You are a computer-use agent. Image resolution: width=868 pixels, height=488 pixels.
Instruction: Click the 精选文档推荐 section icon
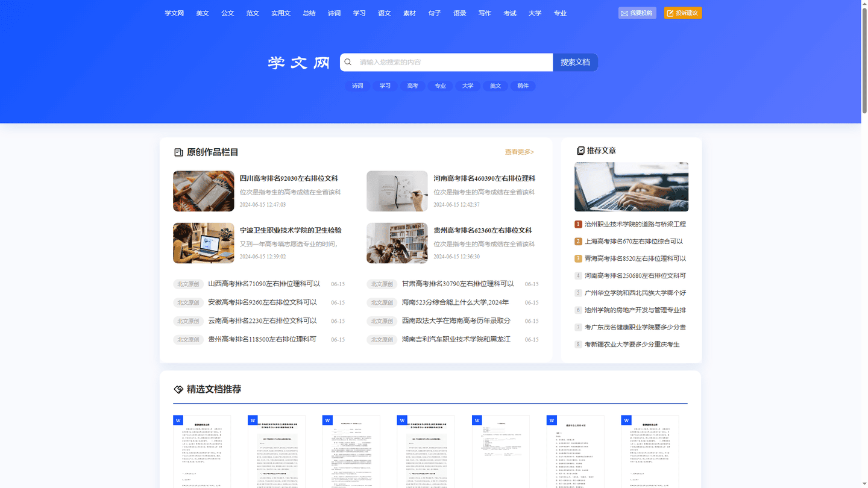point(178,389)
